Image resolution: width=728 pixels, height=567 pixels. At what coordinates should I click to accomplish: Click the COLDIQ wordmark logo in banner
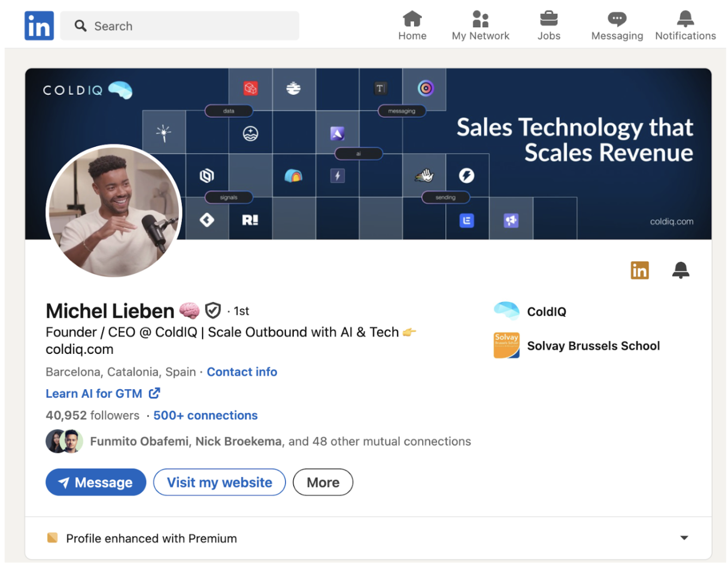87,90
